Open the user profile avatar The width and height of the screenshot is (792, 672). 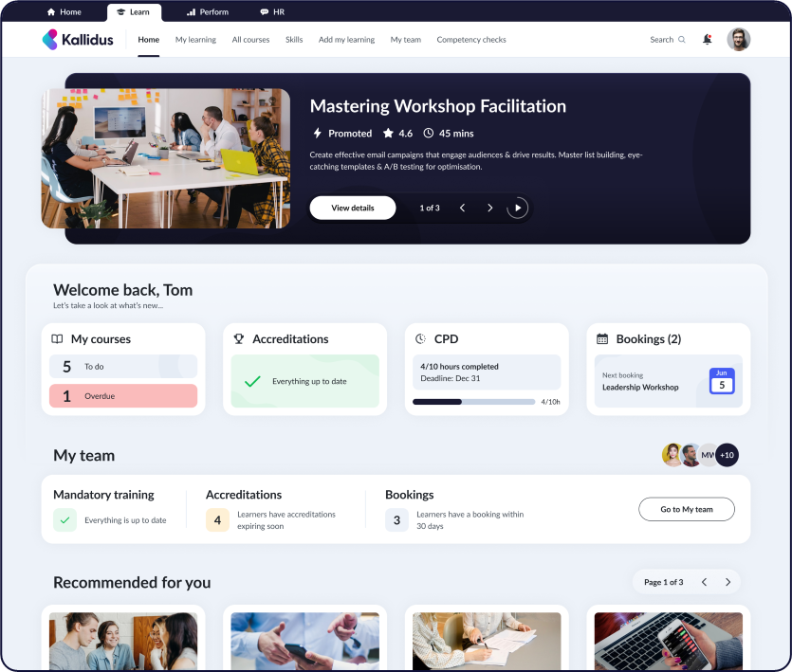pyautogui.click(x=738, y=40)
